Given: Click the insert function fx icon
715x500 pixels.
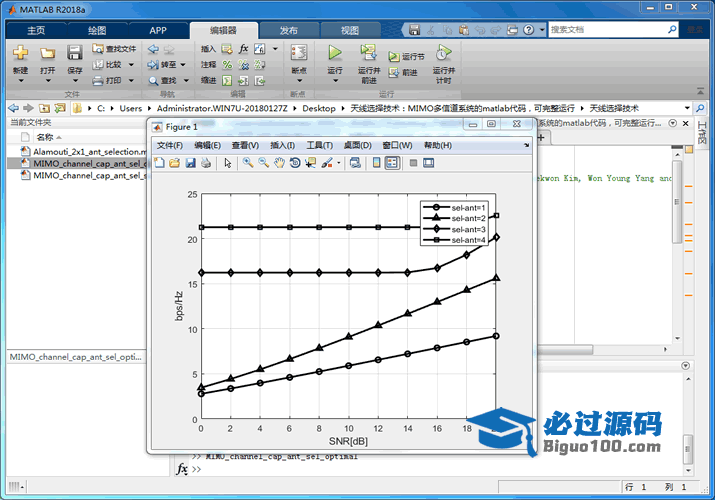Looking at the screenshot, I should 244,49.
